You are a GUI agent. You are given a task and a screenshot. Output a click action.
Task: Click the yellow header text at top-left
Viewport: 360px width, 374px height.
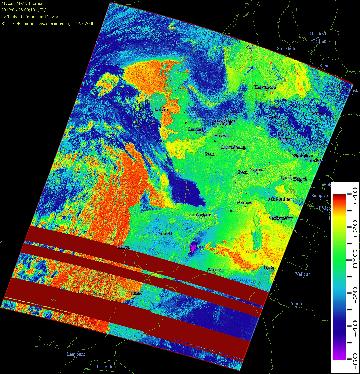[47, 13]
